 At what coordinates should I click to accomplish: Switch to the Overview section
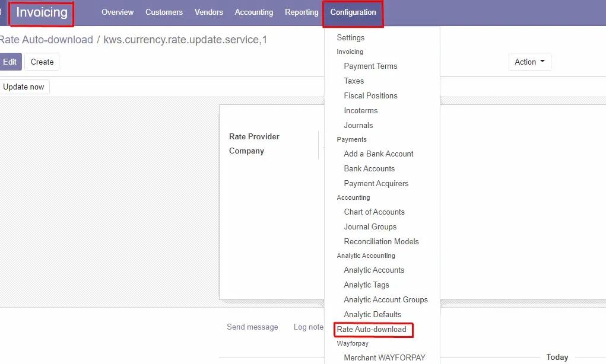pyautogui.click(x=117, y=12)
